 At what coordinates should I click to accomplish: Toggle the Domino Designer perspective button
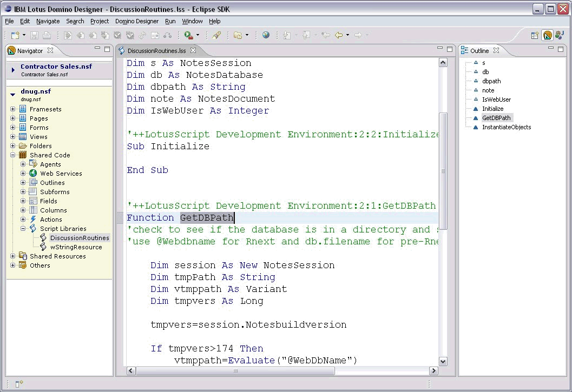[548, 35]
